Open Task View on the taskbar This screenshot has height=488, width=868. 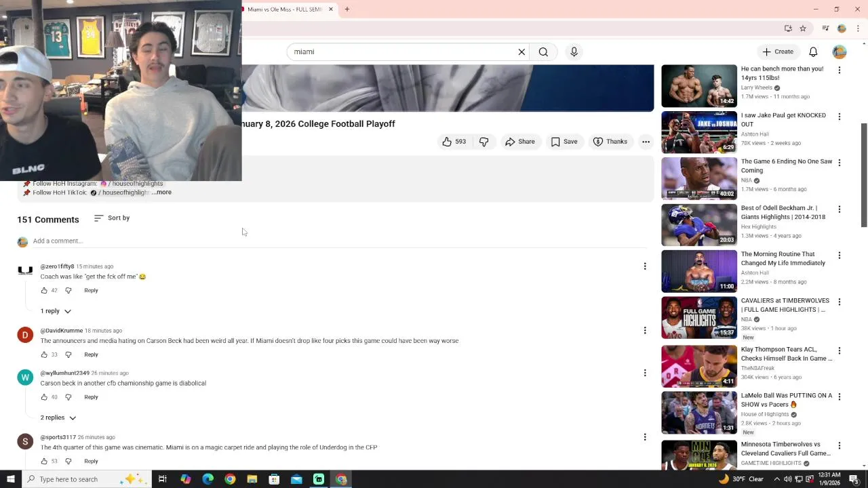[x=163, y=479]
